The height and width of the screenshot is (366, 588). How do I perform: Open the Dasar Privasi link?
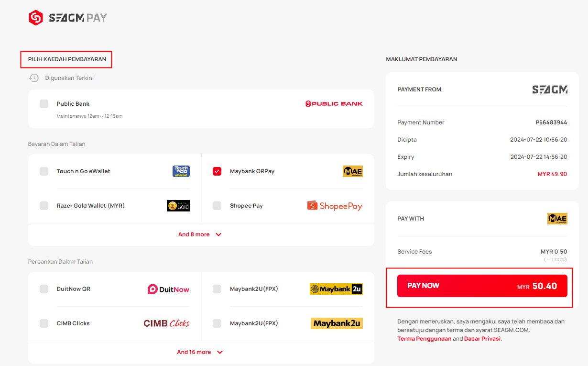click(482, 339)
